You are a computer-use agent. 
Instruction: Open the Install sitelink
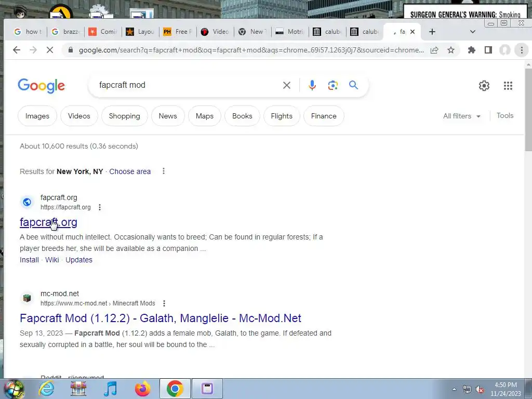29,260
